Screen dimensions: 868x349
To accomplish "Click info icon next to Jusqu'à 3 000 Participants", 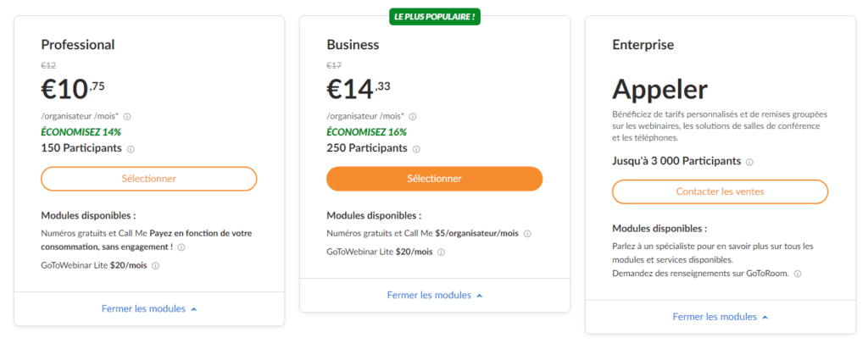I will click(x=749, y=163).
